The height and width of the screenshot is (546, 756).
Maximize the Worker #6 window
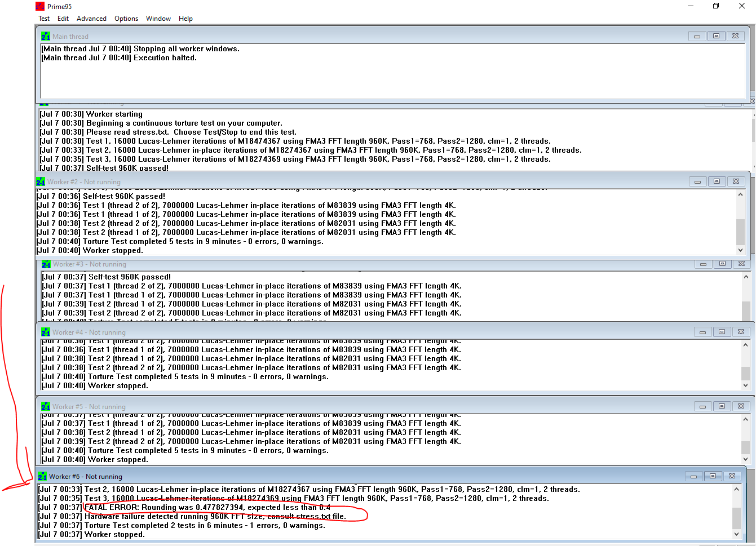click(x=713, y=476)
